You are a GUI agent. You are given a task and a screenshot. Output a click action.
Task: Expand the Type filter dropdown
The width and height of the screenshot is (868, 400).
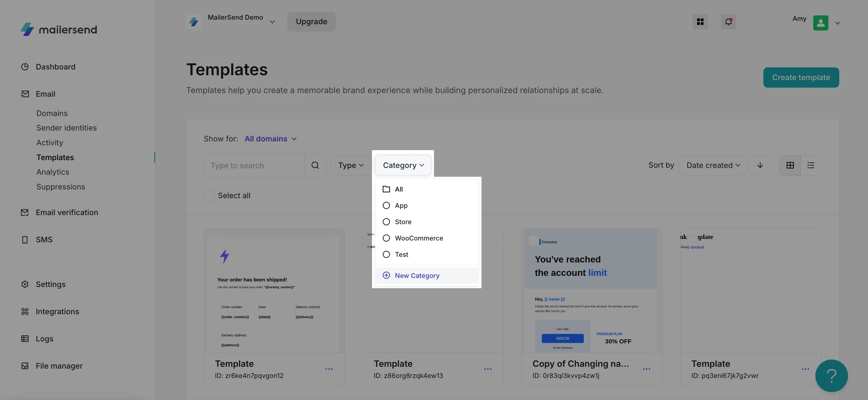pyautogui.click(x=351, y=165)
